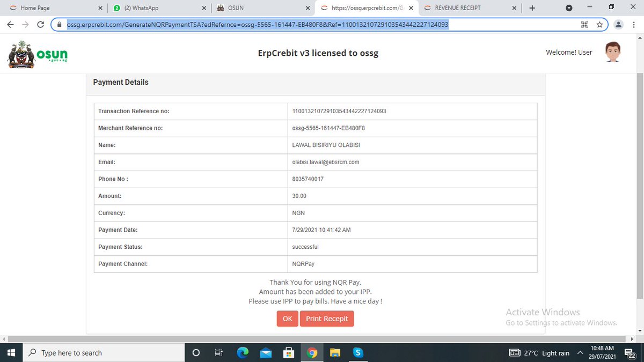This screenshot has width=644, height=362.
Task: Close the OSUN tab
Action: (x=308, y=8)
